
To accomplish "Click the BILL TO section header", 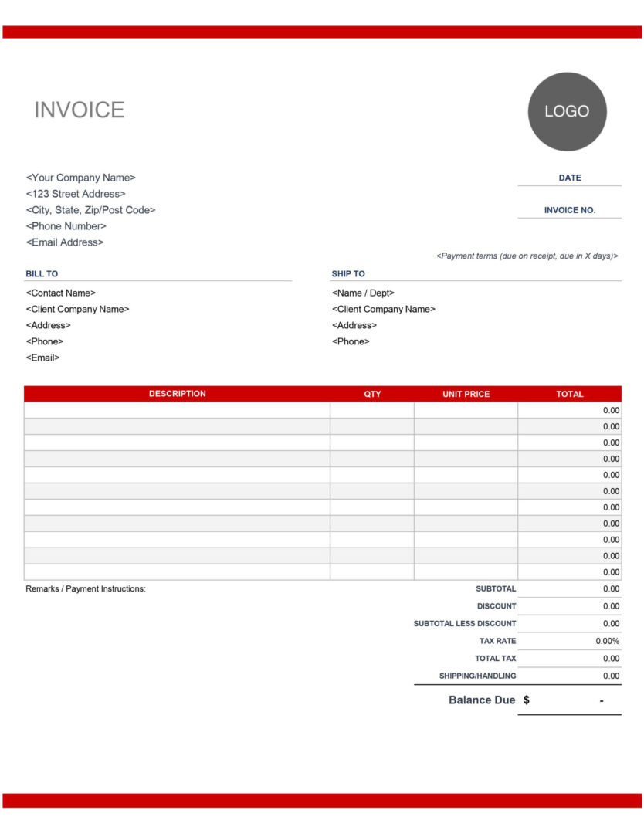I will (39, 273).
